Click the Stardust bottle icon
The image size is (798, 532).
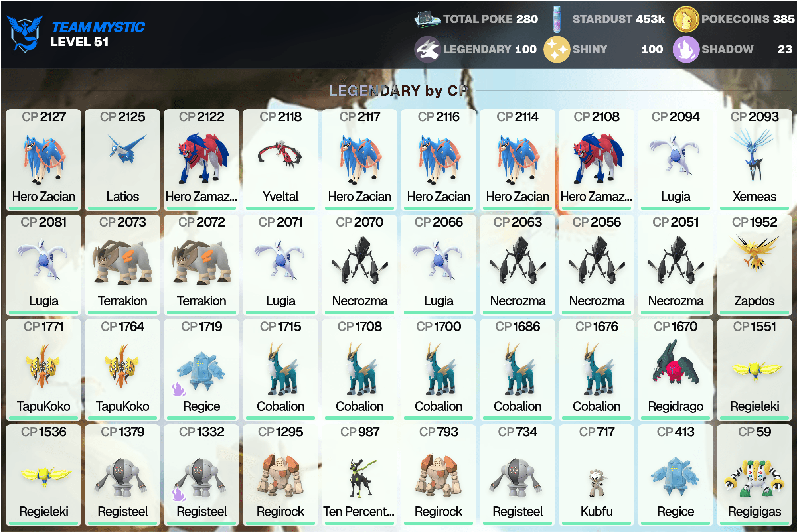557,19
